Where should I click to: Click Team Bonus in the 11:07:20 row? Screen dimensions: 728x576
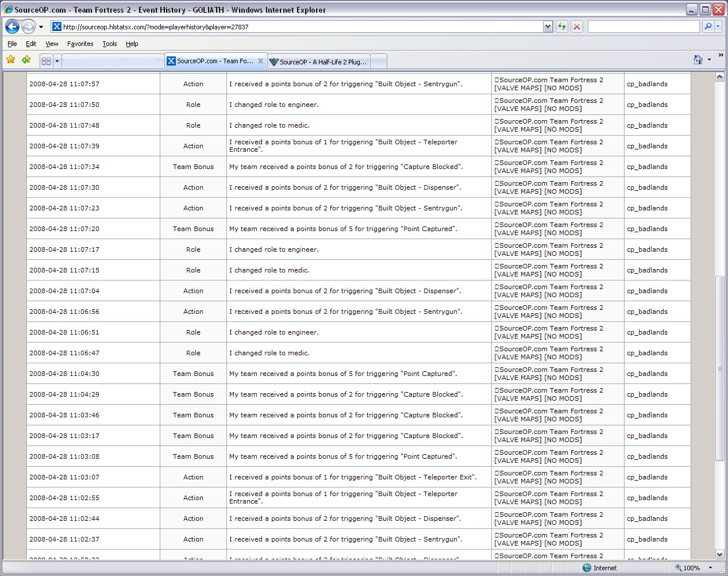point(193,229)
